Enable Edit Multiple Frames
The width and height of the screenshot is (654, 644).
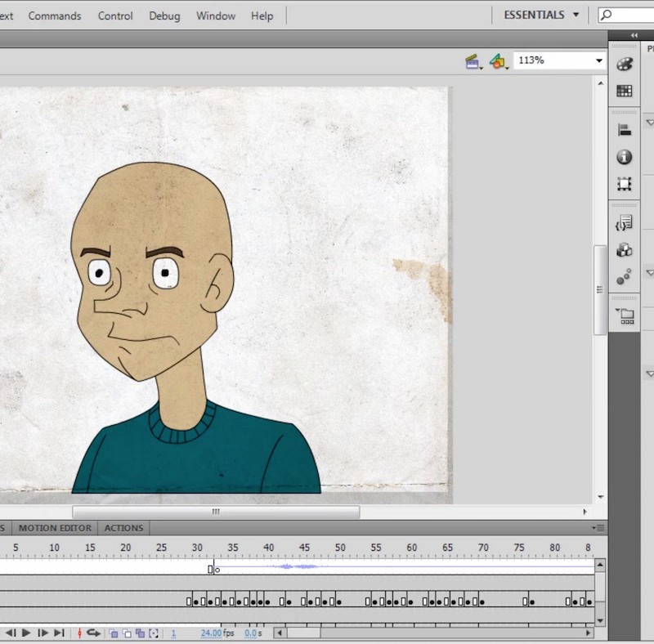tap(141, 633)
